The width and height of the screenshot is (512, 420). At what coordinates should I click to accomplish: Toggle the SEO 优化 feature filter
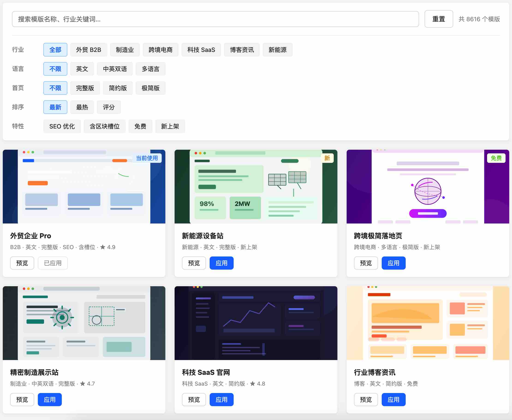62,126
